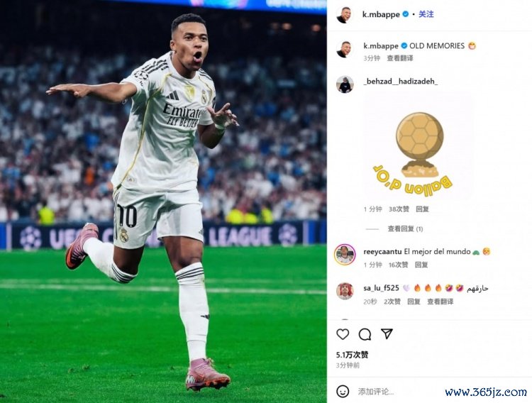Share post using paper plane icon
The height and width of the screenshot is (403, 532).
[x=387, y=333]
